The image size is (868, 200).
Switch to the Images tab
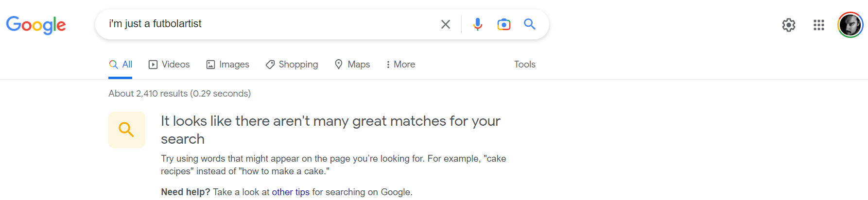tap(227, 65)
